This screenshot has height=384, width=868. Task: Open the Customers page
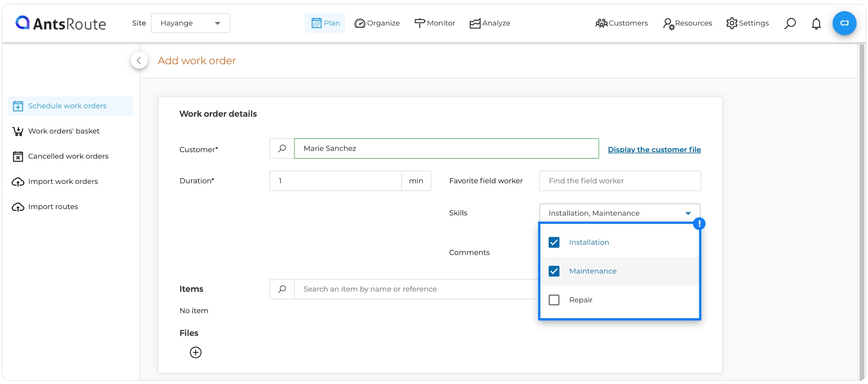point(622,23)
